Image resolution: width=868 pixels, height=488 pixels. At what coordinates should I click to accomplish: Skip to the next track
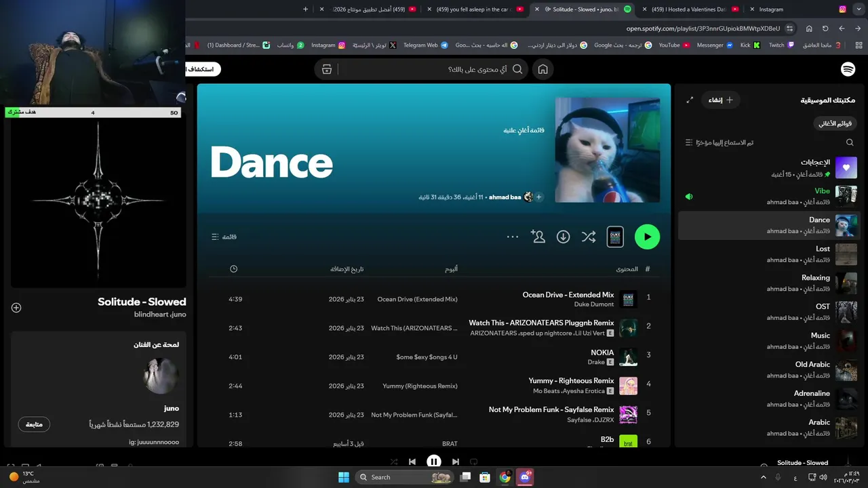[456, 462]
